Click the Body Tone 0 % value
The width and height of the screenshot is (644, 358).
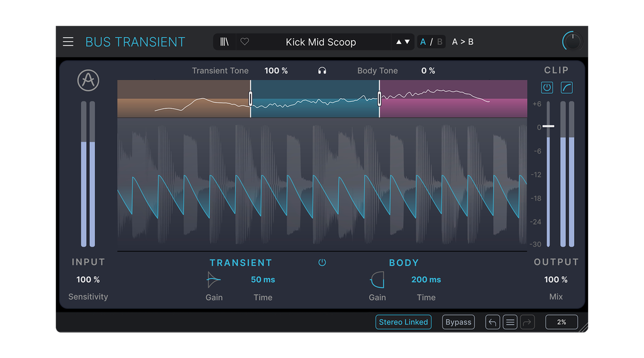tap(428, 70)
